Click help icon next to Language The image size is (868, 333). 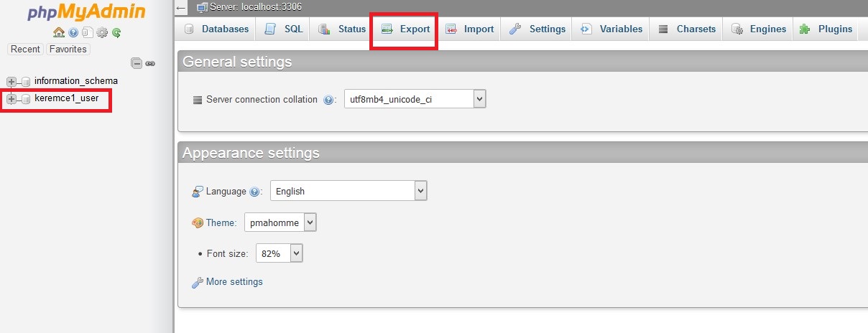pyautogui.click(x=254, y=192)
